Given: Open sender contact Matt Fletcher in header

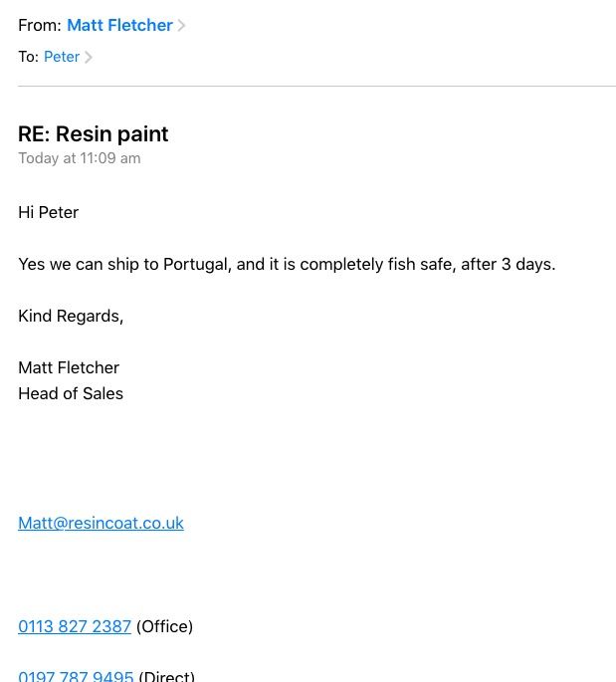Looking at the screenshot, I should tap(120, 25).
